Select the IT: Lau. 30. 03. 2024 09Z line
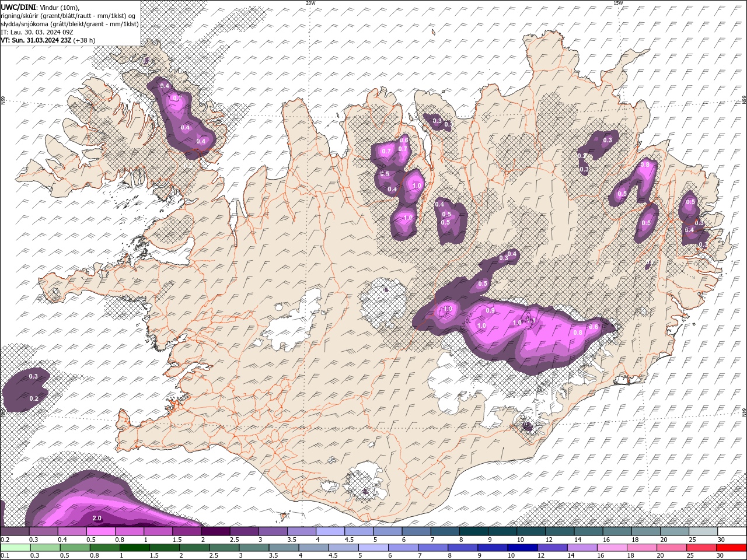This screenshot has height=560, width=747. 37,32
